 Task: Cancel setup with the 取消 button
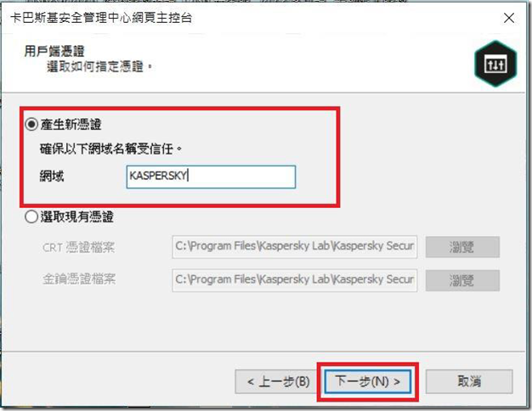[469, 382]
